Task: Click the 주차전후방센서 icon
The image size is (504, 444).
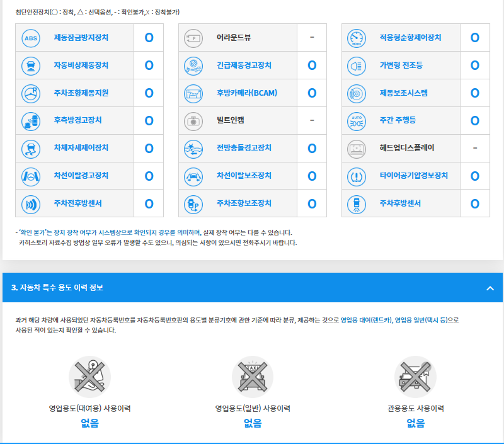Action: (30, 203)
